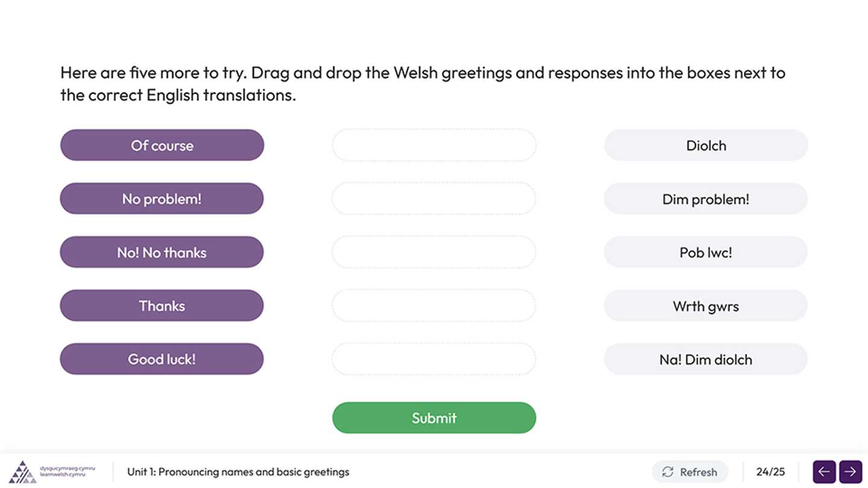Click empty box beside Of course
Viewport: 868px width, 488px height.
click(x=434, y=145)
